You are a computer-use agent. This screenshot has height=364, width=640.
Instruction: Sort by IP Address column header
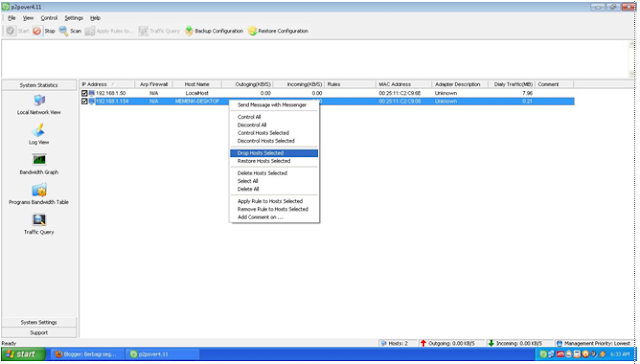pos(107,84)
